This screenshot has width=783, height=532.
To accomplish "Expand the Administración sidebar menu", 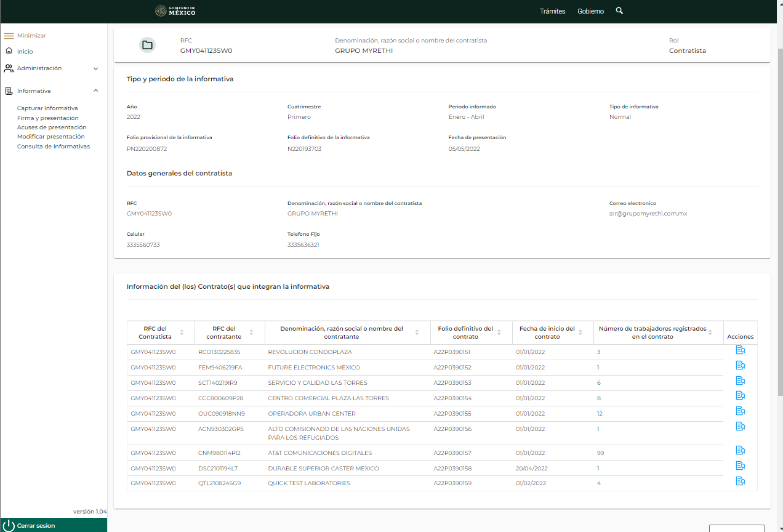I will coord(95,68).
